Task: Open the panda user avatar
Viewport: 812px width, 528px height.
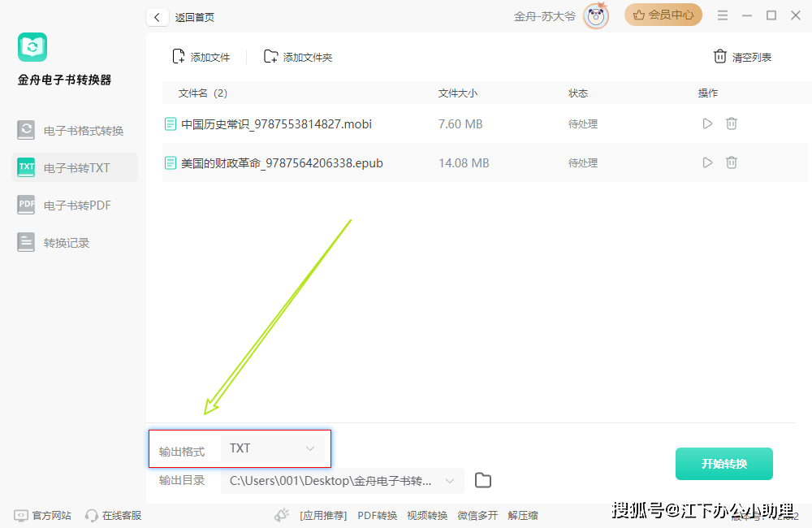Action: [x=595, y=16]
